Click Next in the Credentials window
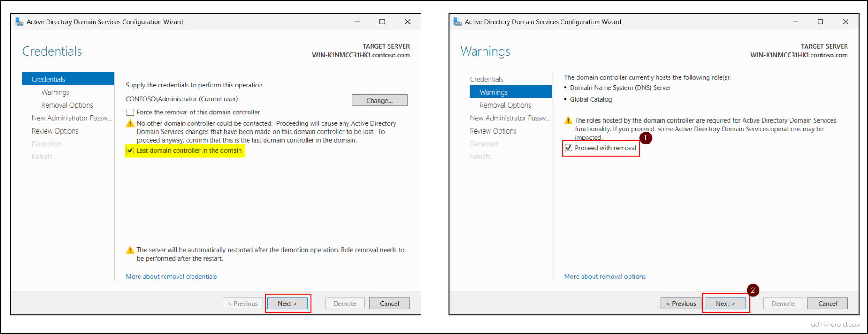The height and width of the screenshot is (334, 868). [287, 303]
